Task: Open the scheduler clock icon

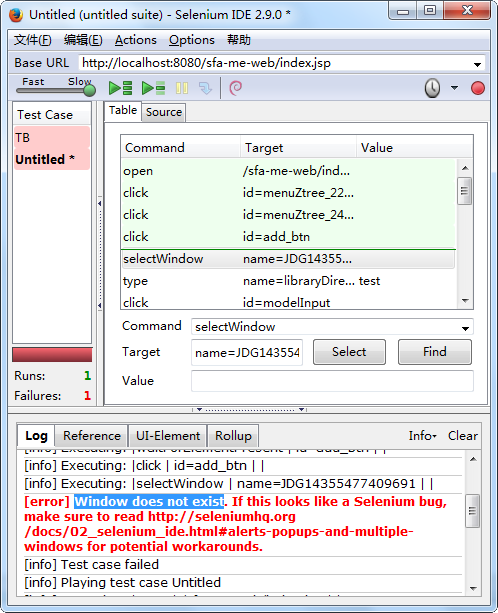Action: point(432,88)
